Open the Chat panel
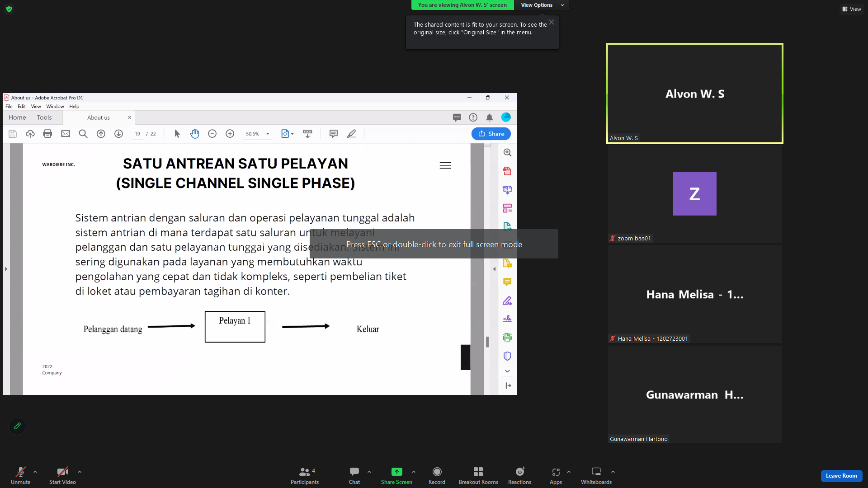Image resolution: width=868 pixels, height=488 pixels. point(354,475)
